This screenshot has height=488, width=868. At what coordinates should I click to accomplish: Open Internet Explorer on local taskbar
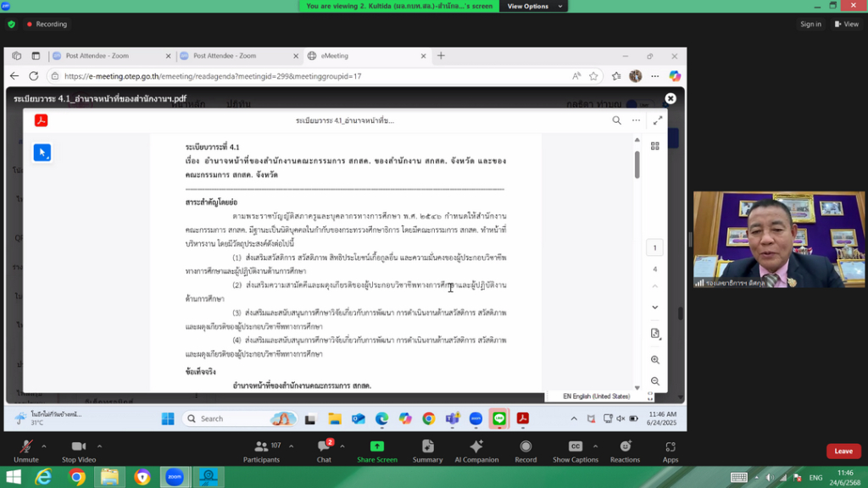pos(44,477)
